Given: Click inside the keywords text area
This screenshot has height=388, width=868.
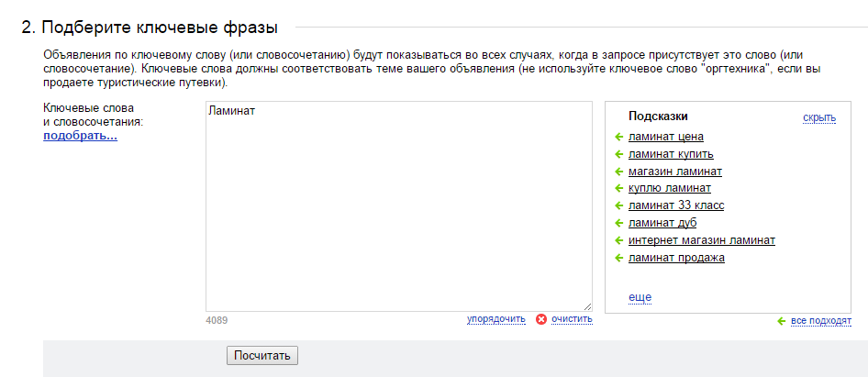Looking at the screenshot, I should [x=398, y=205].
